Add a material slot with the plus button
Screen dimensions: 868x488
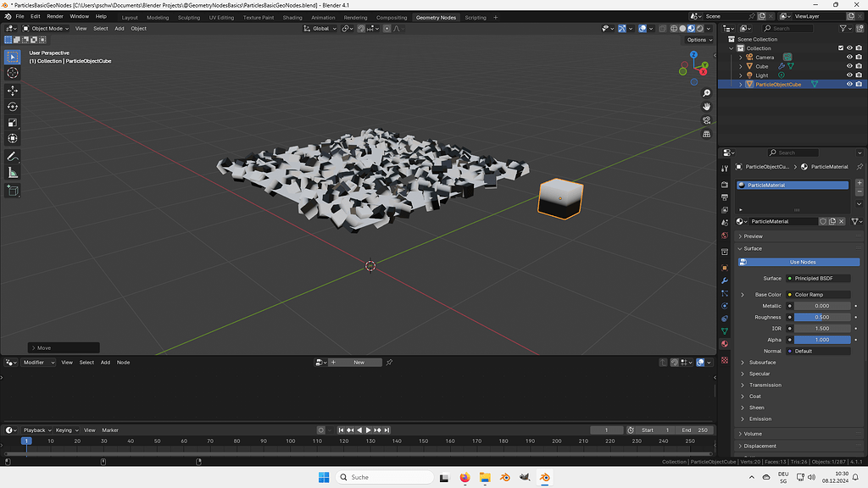click(860, 183)
